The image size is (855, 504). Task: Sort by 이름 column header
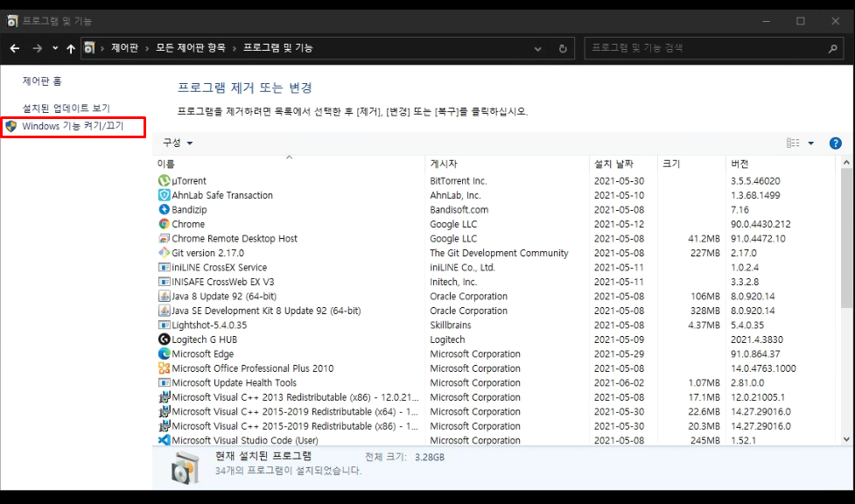[x=289, y=164]
